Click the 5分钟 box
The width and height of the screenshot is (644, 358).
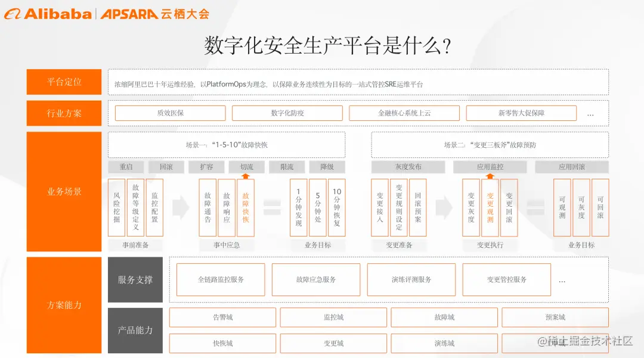(318, 207)
